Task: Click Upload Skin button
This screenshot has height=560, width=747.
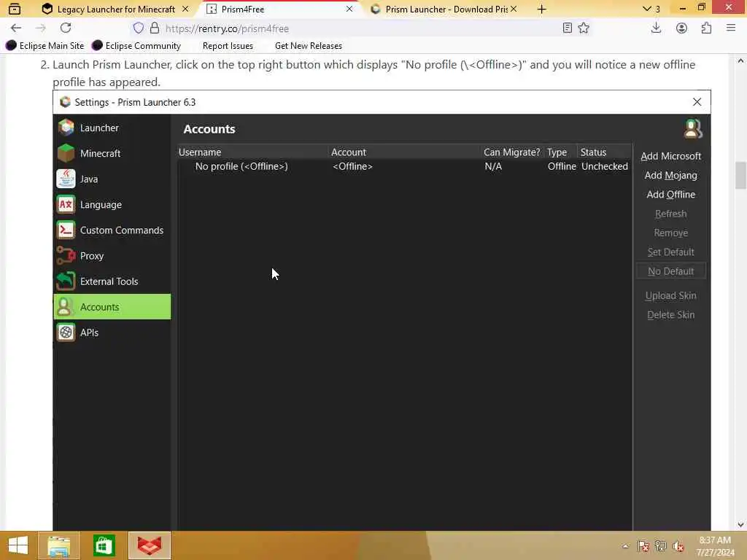Action: (x=671, y=296)
